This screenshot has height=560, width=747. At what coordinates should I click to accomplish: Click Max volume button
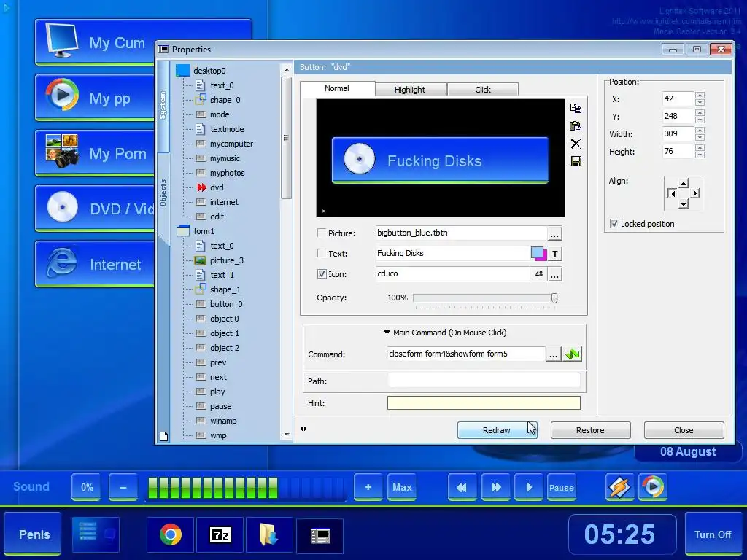[x=402, y=487]
